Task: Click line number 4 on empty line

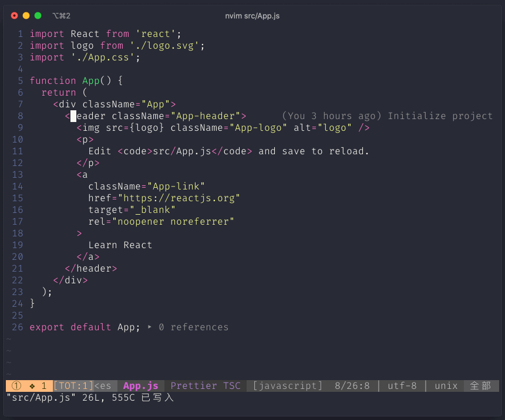Action: pyautogui.click(x=21, y=69)
